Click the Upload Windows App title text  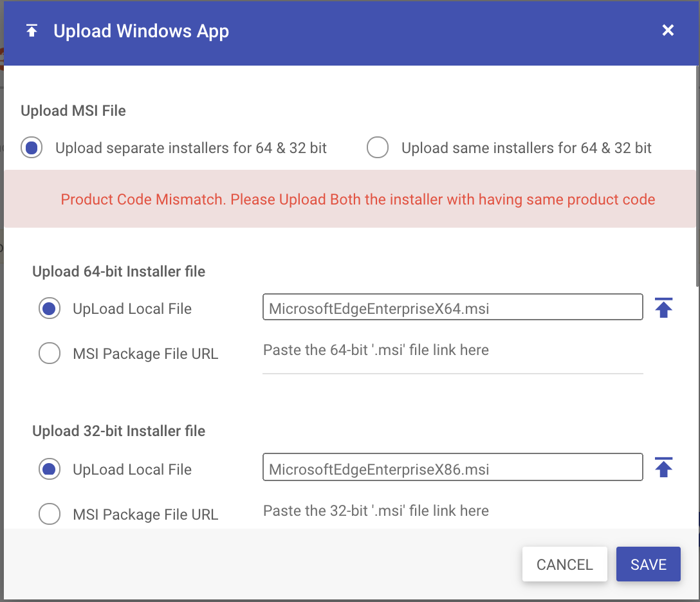[x=141, y=32]
